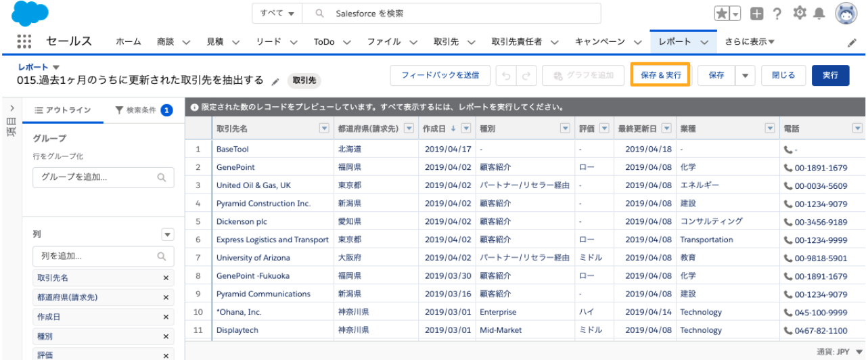Click the redo arrow button

[527, 76]
